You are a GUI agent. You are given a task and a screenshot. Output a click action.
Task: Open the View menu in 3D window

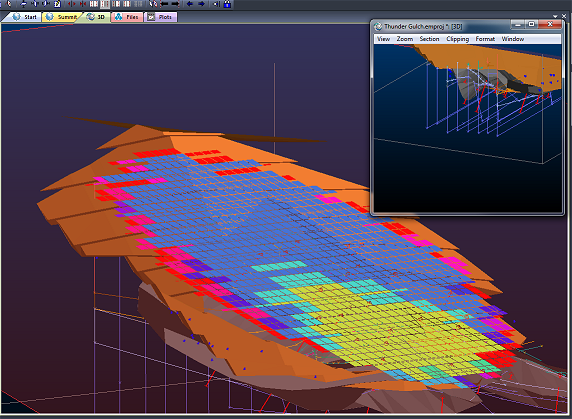coord(383,39)
